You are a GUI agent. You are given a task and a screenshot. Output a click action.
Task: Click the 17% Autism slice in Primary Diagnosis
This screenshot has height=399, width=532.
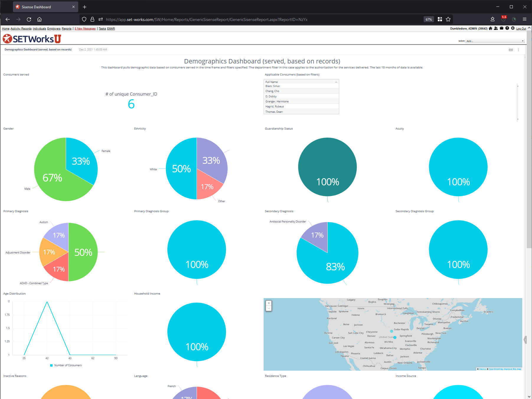[58, 235]
